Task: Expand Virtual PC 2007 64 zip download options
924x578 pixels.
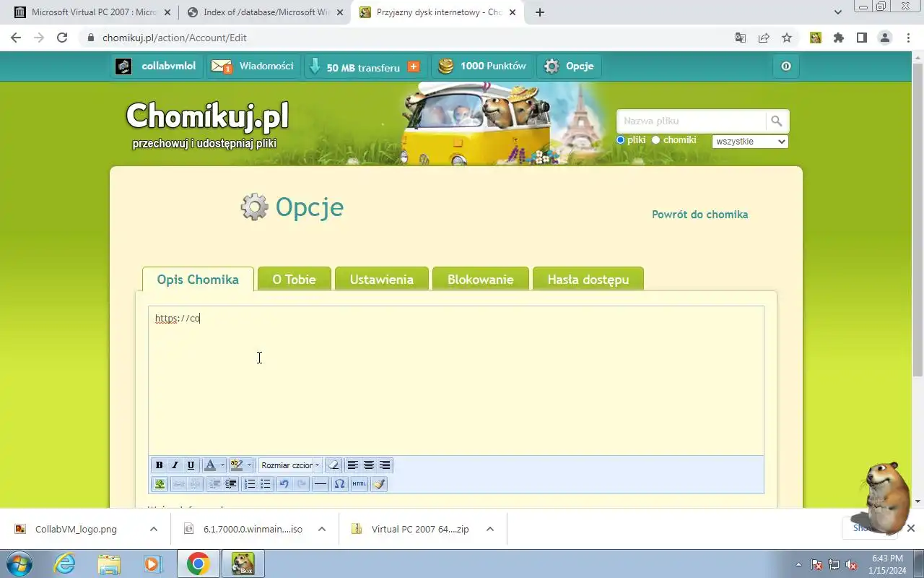Action: pos(490,529)
